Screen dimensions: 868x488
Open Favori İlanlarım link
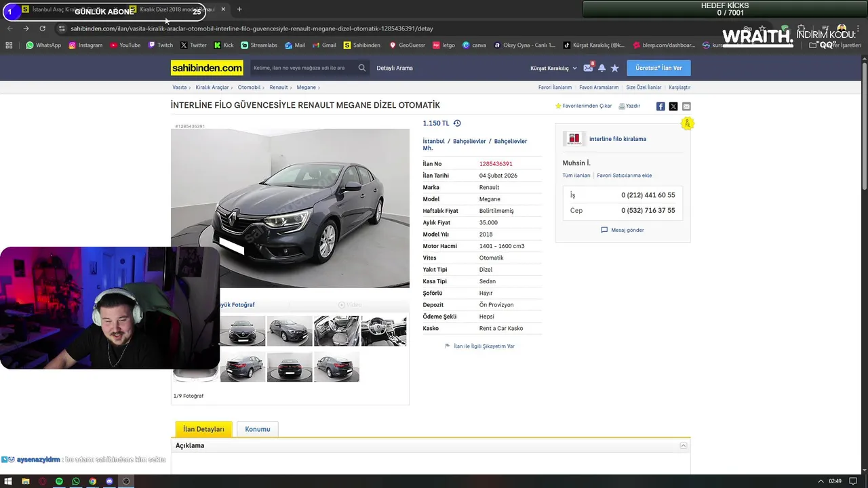pyautogui.click(x=555, y=87)
